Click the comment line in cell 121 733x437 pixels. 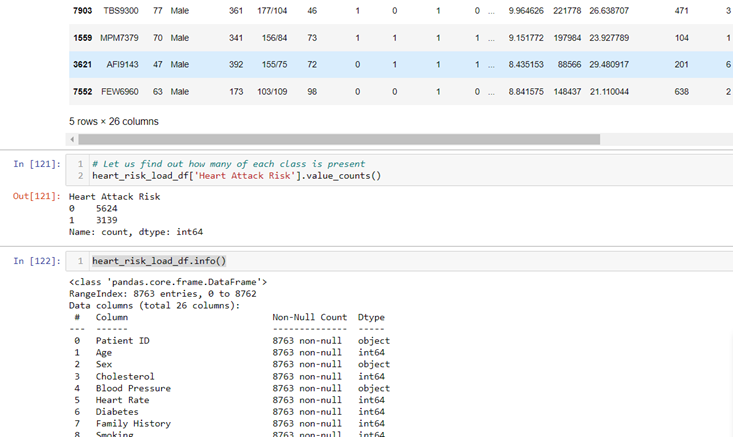pyautogui.click(x=229, y=164)
